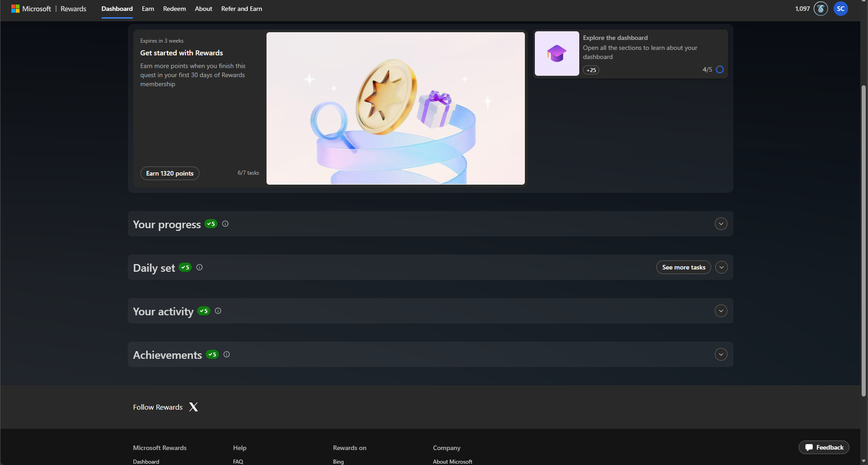Click the Rewards brand text in header
Image resolution: width=868 pixels, height=465 pixels.
click(73, 9)
